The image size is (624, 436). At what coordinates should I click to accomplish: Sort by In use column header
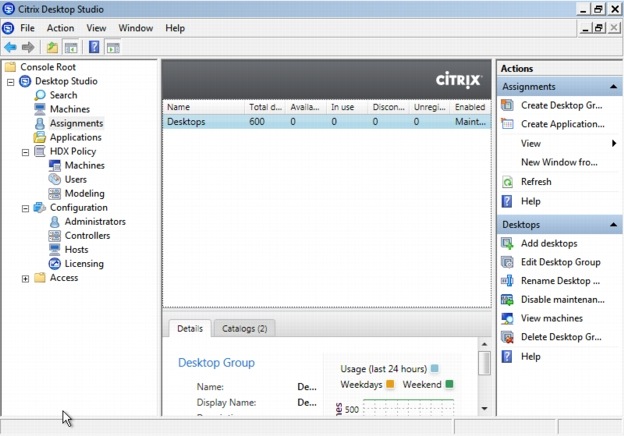click(x=347, y=107)
